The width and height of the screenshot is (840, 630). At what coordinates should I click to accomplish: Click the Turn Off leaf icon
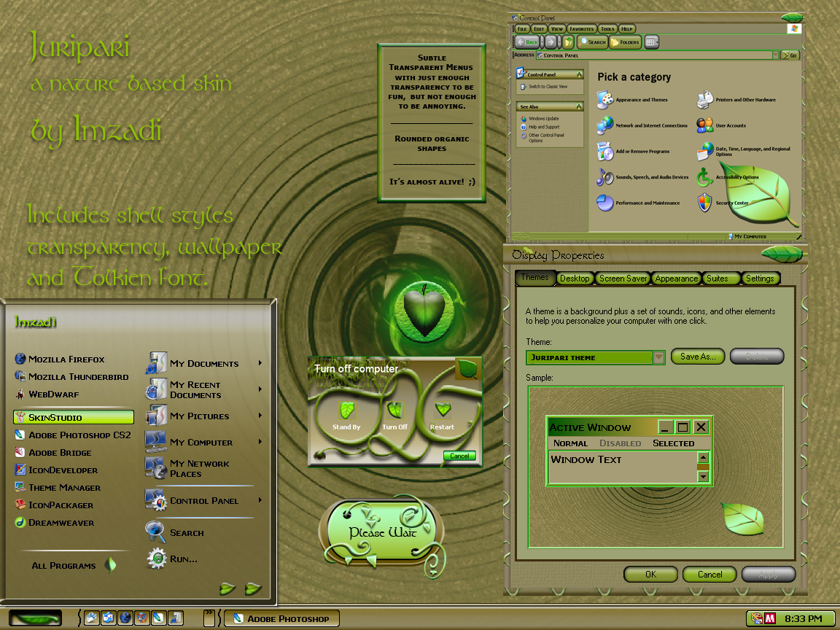(395, 411)
